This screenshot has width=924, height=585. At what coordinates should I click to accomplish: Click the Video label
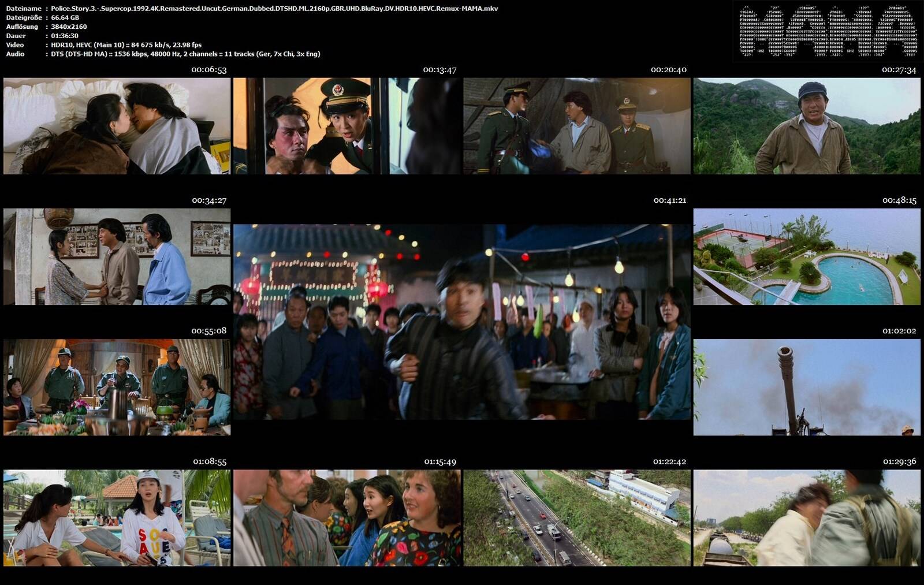pyautogui.click(x=15, y=45)
